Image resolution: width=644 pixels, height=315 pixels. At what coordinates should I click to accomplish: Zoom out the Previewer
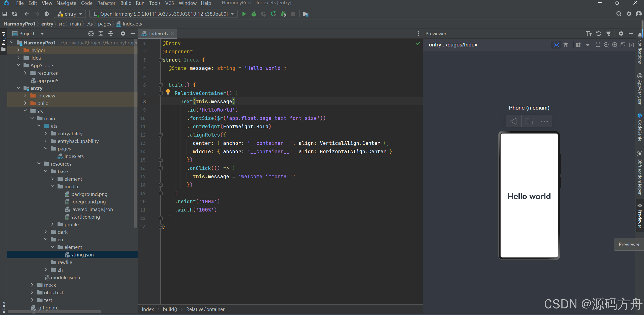606,45
